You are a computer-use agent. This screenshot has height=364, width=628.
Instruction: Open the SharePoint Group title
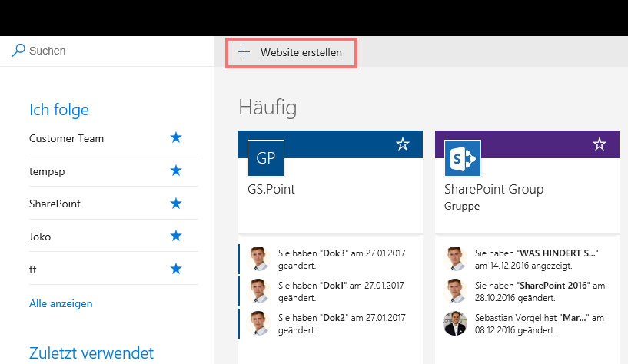(x=493, y=189)
